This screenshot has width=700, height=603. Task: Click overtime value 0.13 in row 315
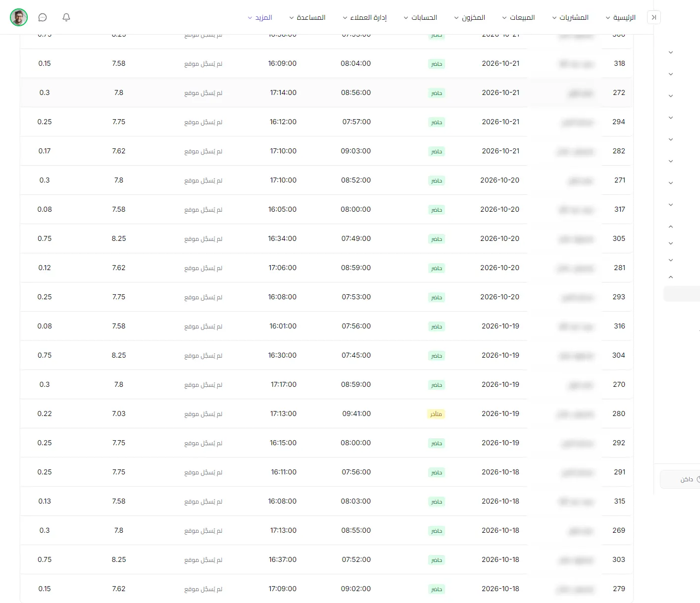tap(45, 501)
